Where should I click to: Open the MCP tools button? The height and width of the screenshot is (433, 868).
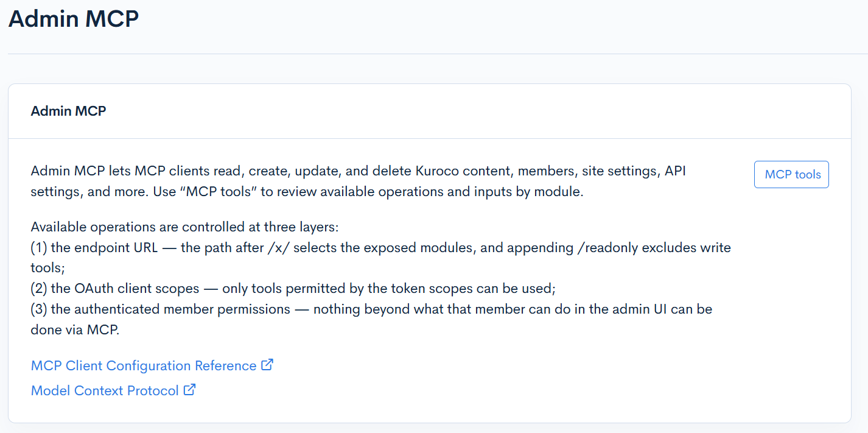[791, 174]
